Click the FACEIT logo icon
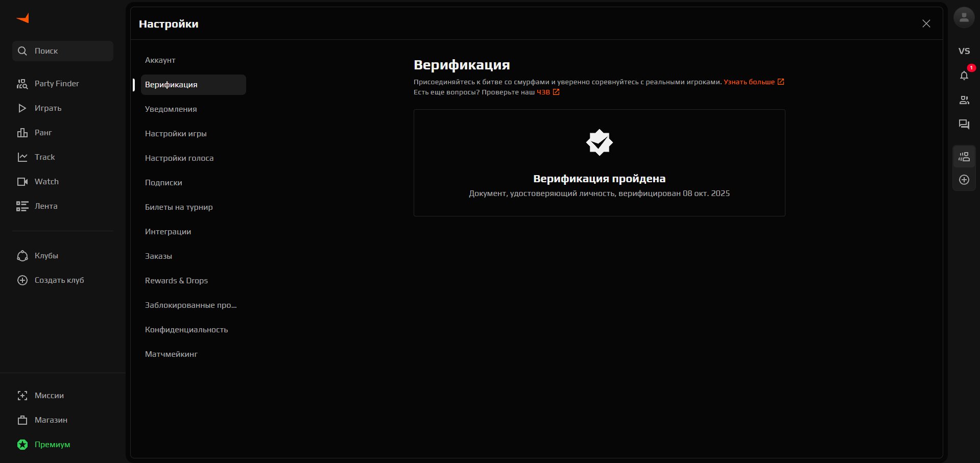This screenshot has height=463, width=980. 23,19
